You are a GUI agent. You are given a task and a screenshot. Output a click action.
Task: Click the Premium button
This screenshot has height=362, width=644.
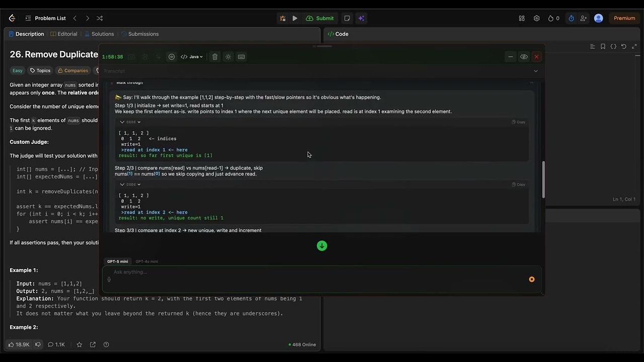624,18
